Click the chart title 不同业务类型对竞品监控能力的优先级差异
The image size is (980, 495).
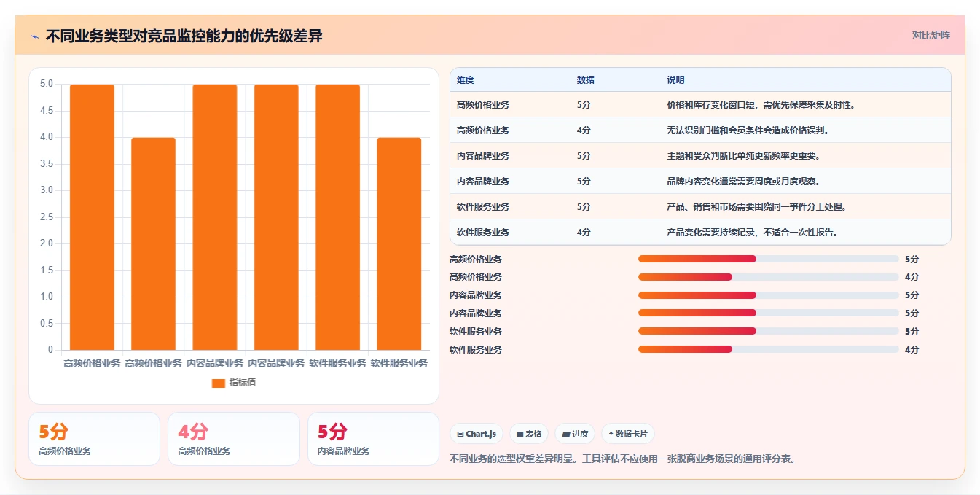coord(184,36)
